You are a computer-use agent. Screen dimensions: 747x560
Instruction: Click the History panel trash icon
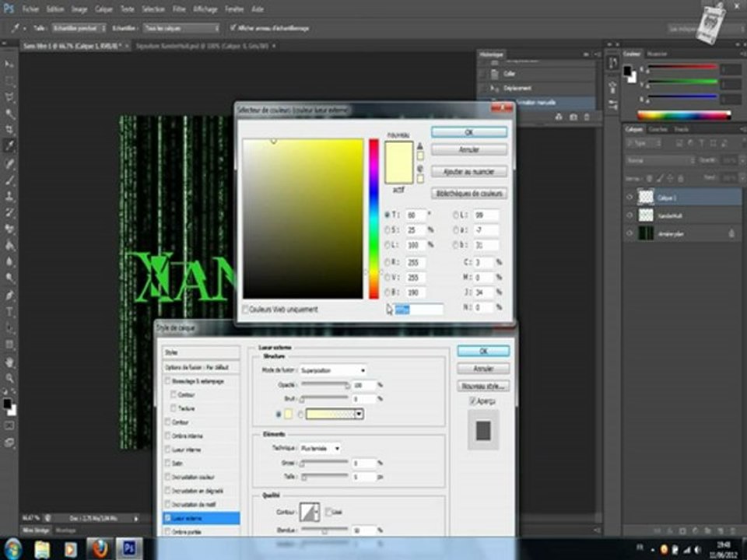[x=587, y=117]
